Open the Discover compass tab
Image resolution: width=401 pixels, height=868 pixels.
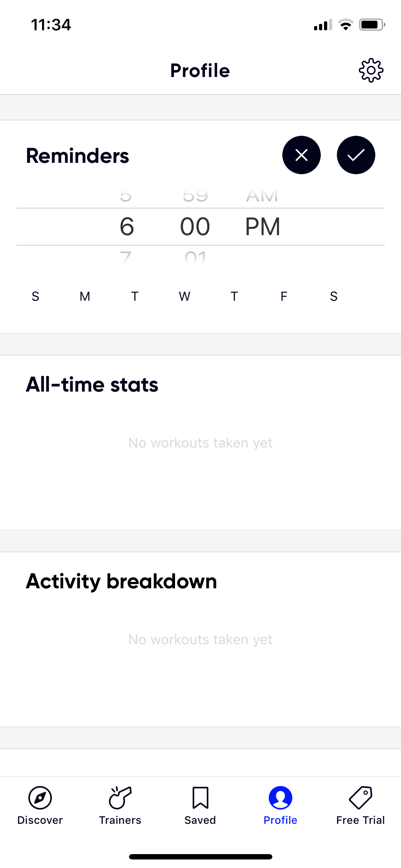[40, 798]
